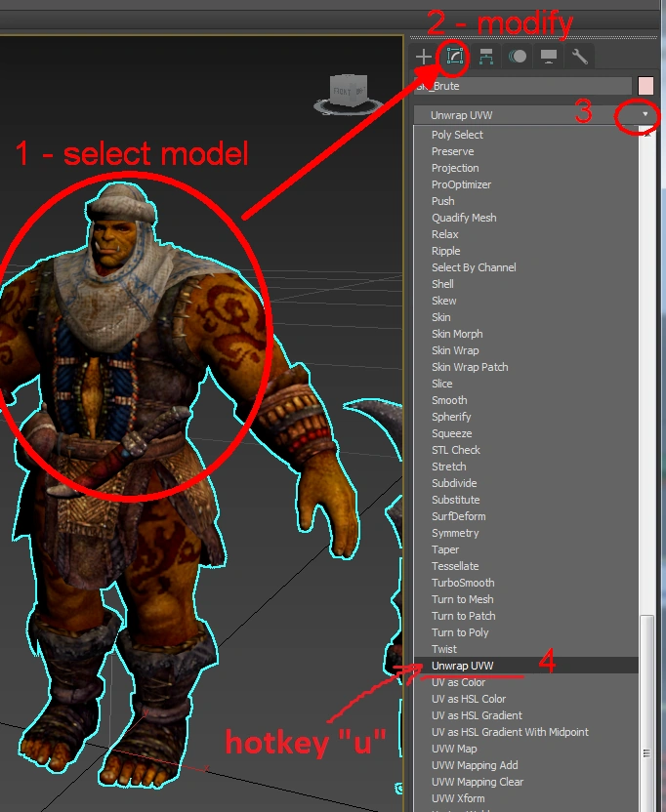Select UVW Map modifier
Viewport: 666px width, 812px height.
(x=454, y=749)
